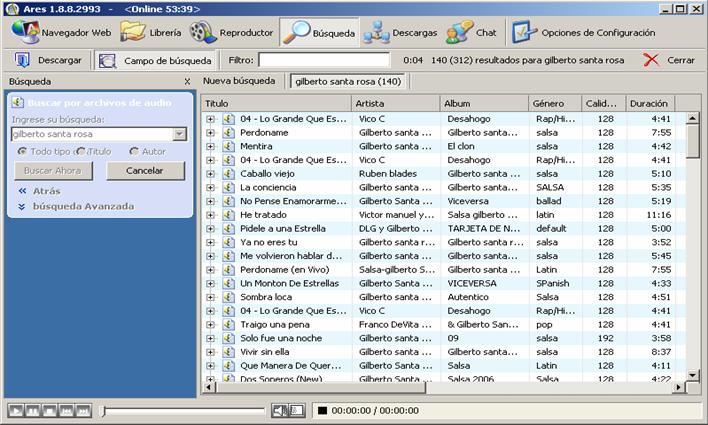Click the speaker volume icon

tap(279, 410)
